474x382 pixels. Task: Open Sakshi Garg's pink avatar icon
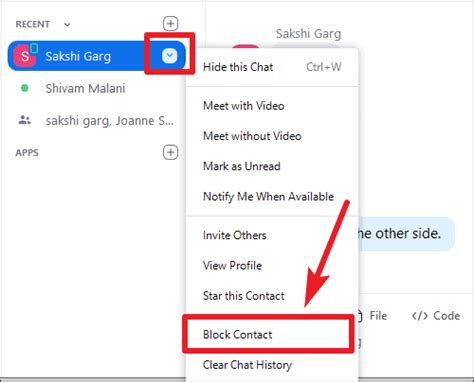(x=24, y=56)
